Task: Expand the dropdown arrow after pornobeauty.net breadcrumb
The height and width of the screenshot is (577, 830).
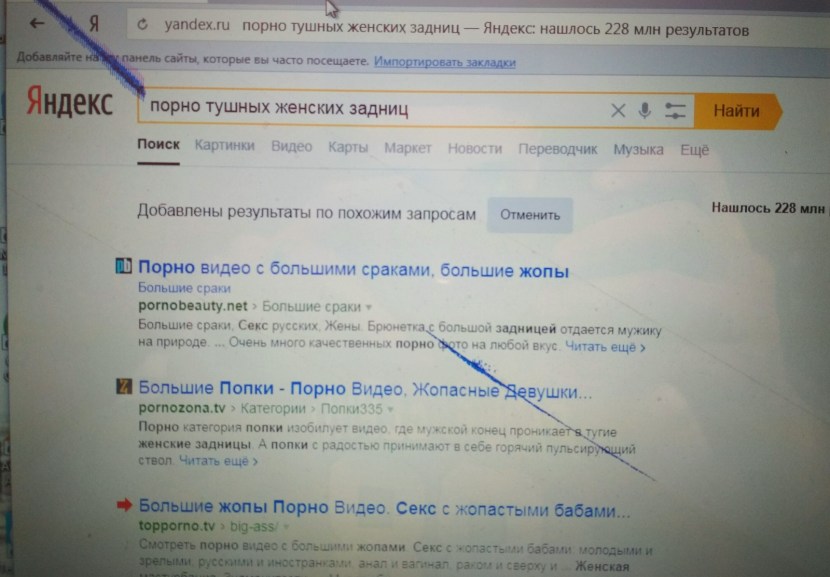Action: (369, 307)
